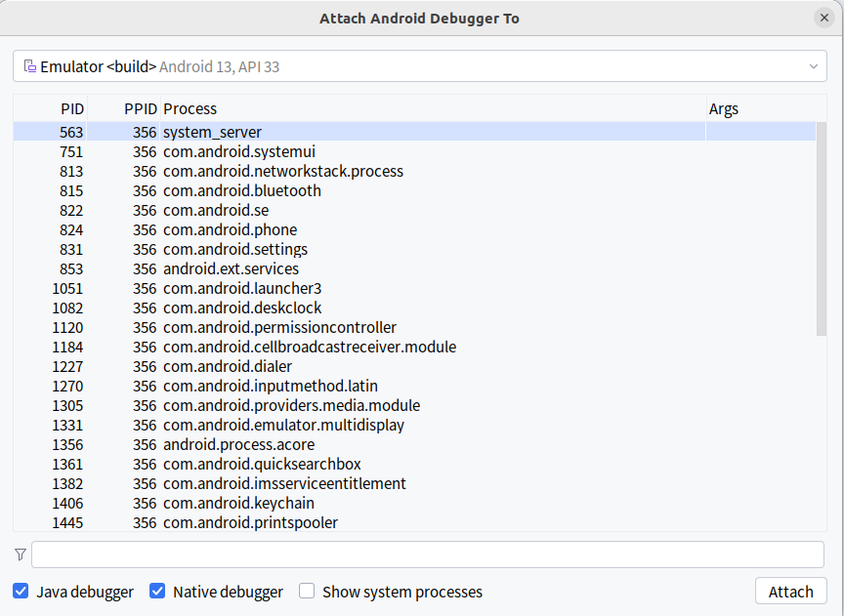Click the process list vertical scrollbar
The height and width of the screenshot is (616, 844).
pyautogui.click(x=821, y=229)
